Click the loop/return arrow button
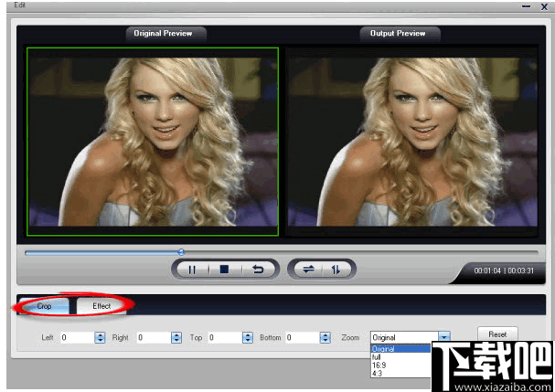 (258, 270)
